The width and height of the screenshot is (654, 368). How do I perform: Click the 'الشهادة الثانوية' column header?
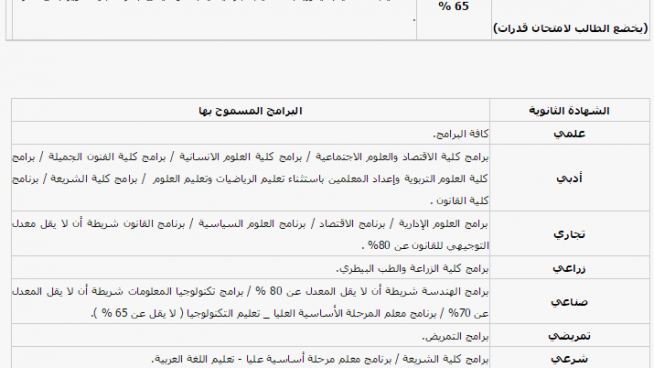point(569,111)
